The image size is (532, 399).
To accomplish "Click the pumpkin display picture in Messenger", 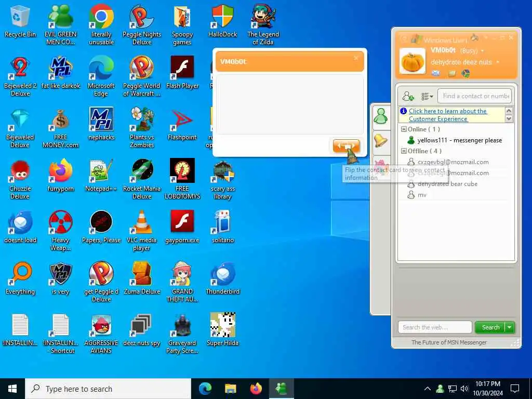I will point(412,61).
